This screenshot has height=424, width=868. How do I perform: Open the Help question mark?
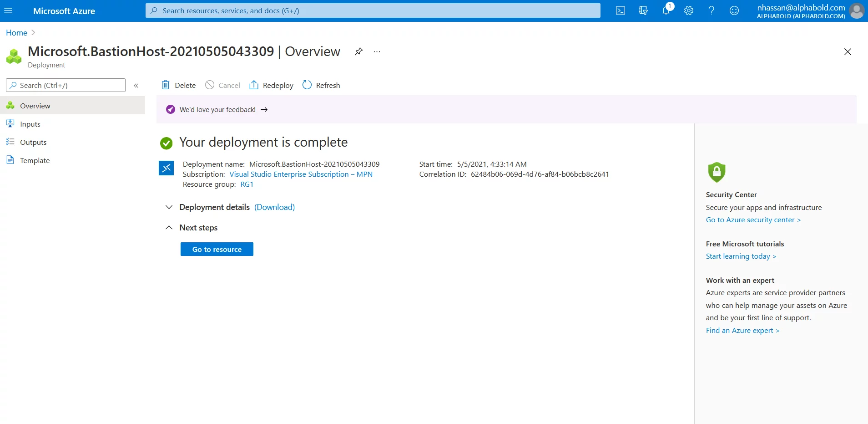pyautogui.click(x=712, y=11)
